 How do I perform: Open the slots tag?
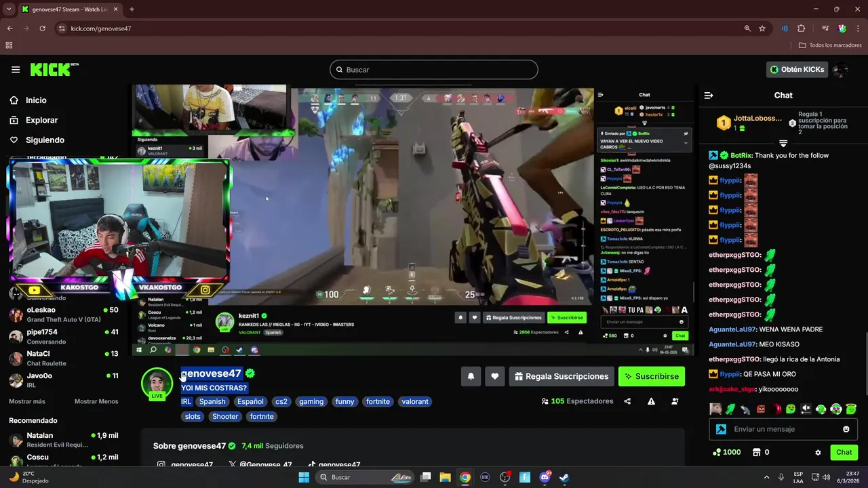tap(193, 416)
